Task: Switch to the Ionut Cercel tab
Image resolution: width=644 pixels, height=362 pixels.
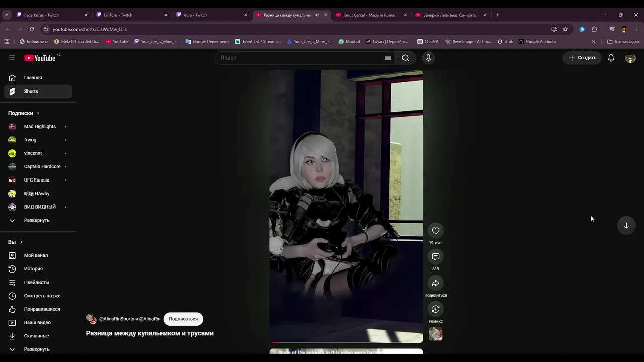Action: 370,15
